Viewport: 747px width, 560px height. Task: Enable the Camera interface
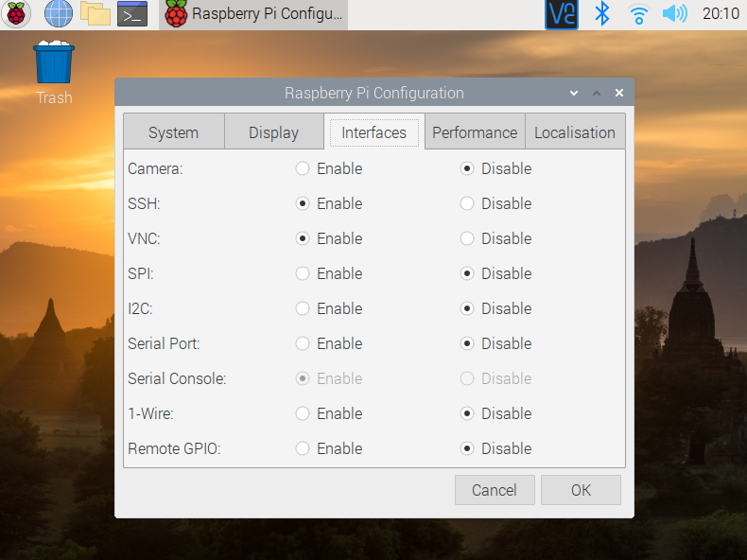(329, 168)
